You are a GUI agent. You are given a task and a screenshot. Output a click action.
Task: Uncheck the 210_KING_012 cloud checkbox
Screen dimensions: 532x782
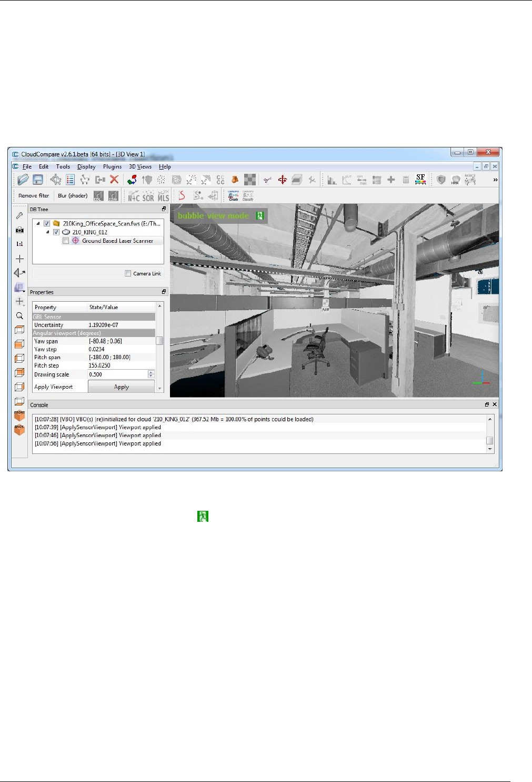pos(56,232)
